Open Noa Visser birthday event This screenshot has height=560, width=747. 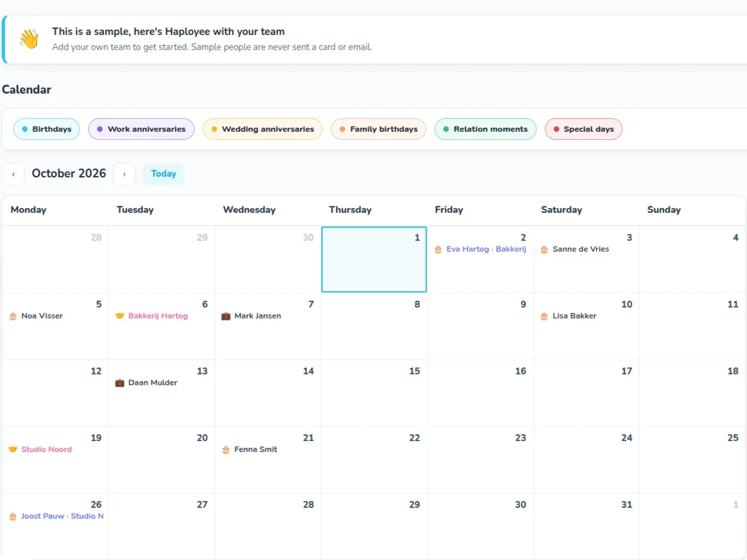pos(36,316)
